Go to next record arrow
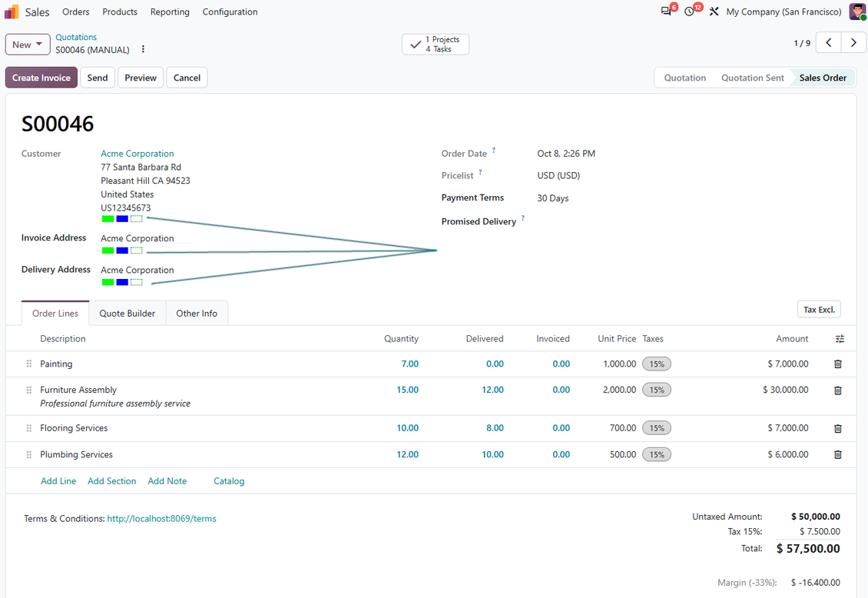 point(853,42)
